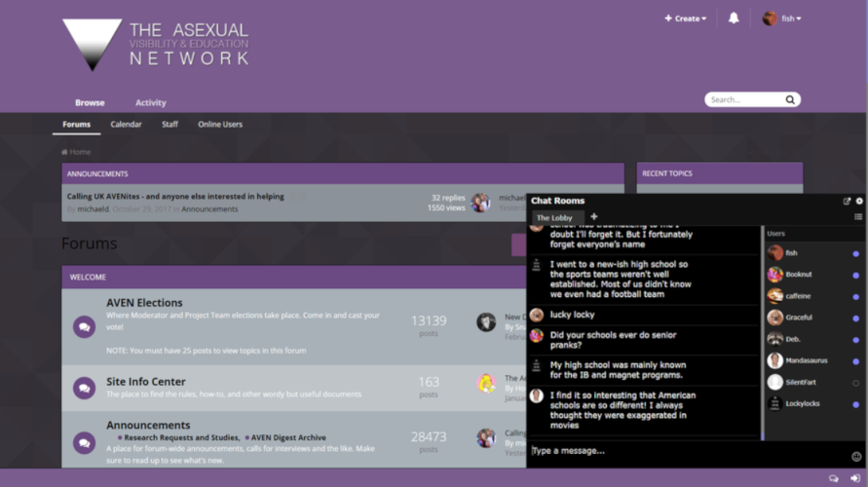Screen dimensions: 868x487
Task: Open the Announcements forum title
Action: pyautogui.click(x=148, y=425)
